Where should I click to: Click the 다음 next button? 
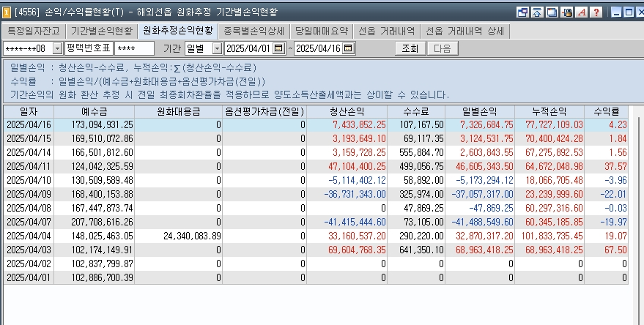[443, 48]
